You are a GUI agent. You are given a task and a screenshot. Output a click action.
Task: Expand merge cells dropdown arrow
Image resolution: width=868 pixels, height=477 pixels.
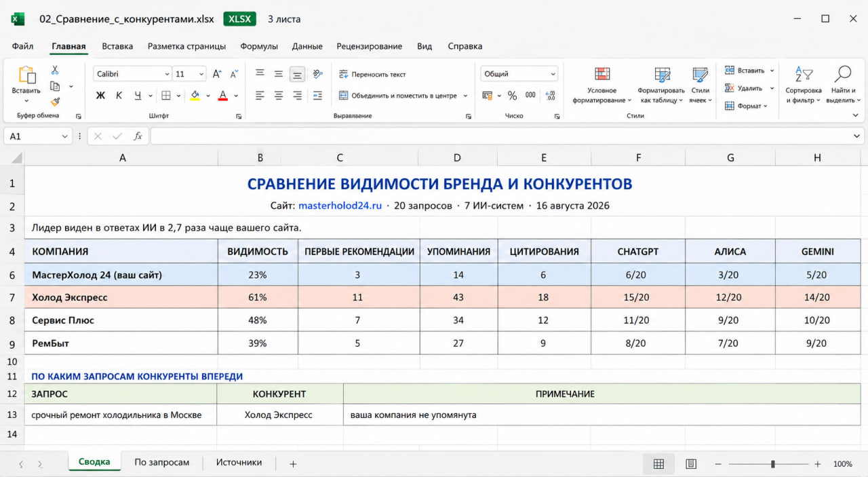click(465, 96)
